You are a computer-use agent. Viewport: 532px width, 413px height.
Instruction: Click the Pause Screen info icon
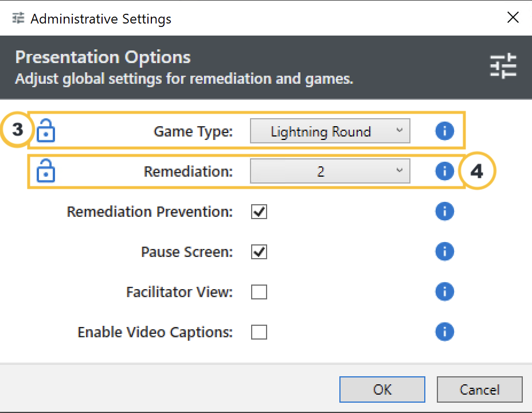(x=444, y=252)
